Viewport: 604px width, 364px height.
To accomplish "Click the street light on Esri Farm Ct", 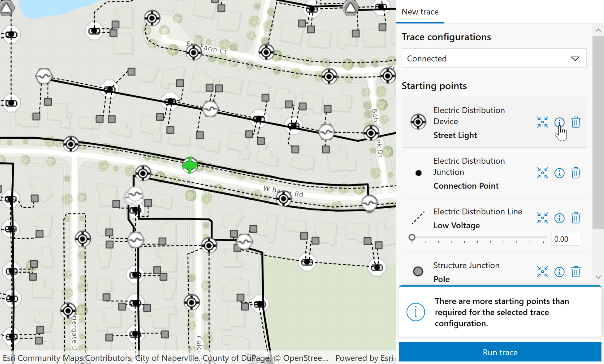I will coord(194,53).
